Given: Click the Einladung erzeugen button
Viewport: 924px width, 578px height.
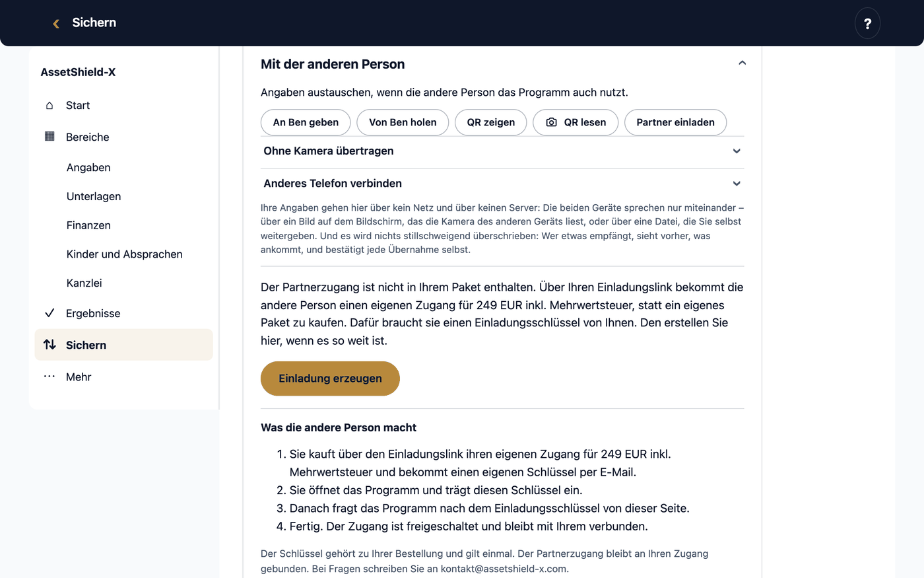Looking at the screenshot, I should (330, 379).
